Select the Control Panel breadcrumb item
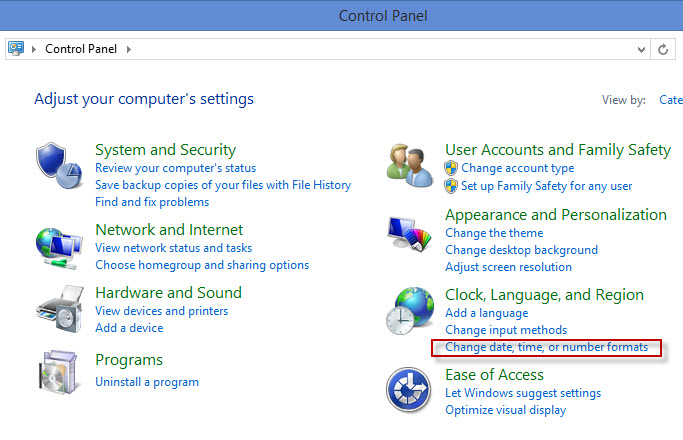 point(81,49)
